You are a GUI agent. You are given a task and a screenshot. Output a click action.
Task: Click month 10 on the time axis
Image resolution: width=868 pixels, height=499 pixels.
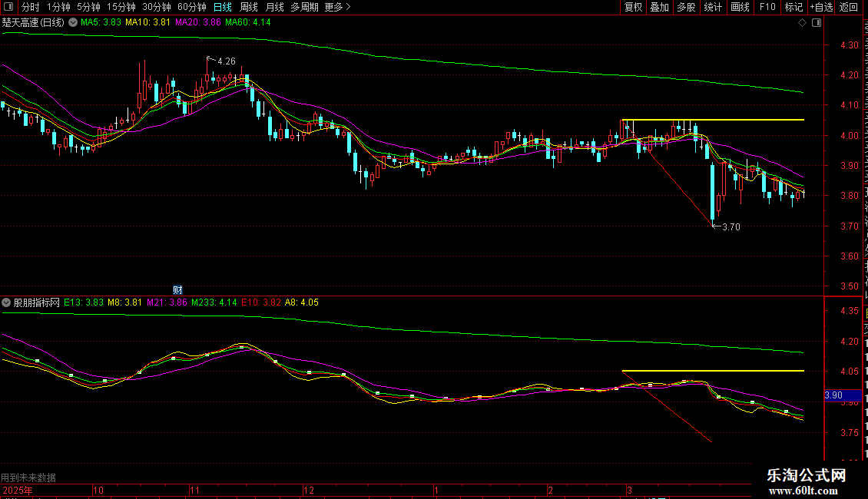[98, 491]
